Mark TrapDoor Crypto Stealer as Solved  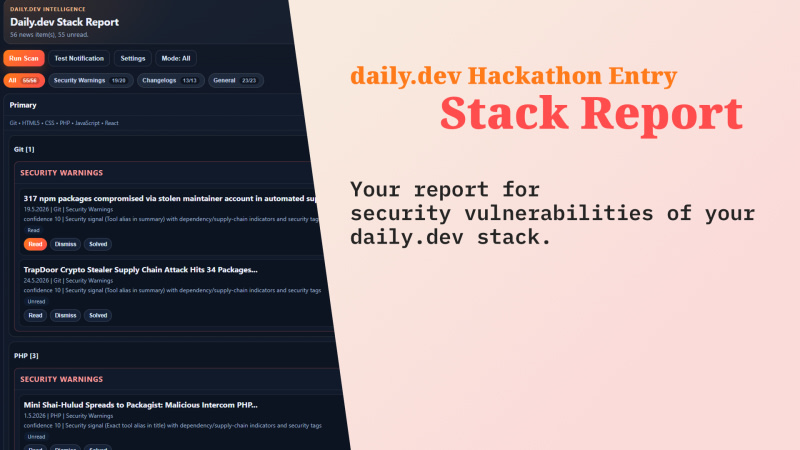[x=98, y=315]
